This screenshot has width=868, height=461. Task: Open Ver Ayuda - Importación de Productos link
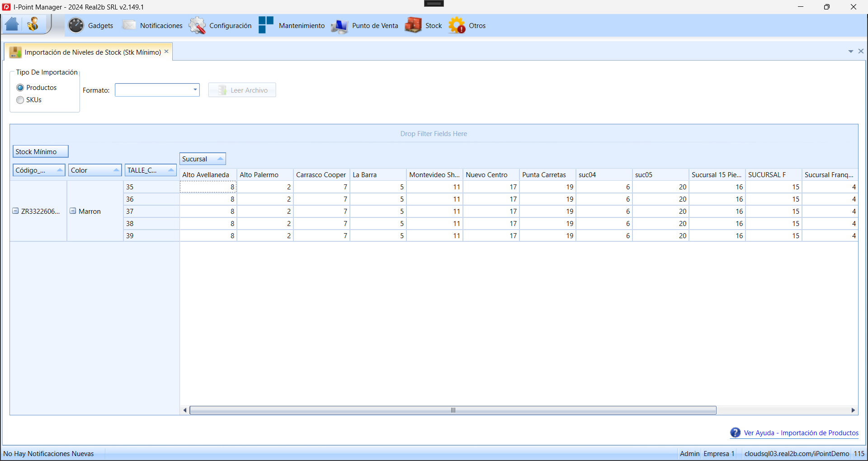[x=801, y=433]
